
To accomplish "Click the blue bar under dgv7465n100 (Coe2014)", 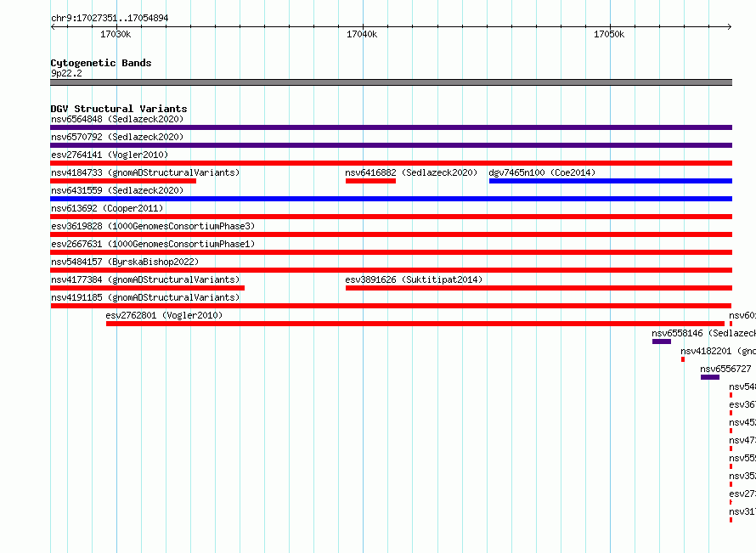I will tap(611, 181).
